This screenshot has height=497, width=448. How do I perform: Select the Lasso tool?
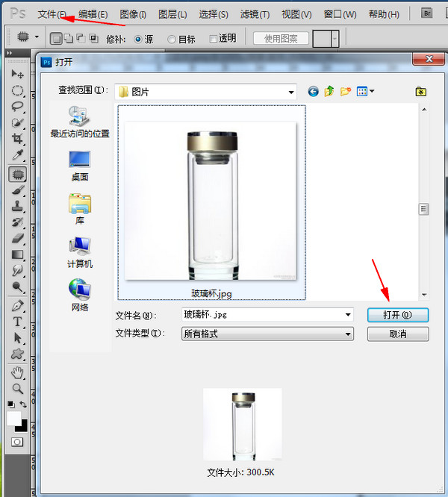(x=17, y=107)
